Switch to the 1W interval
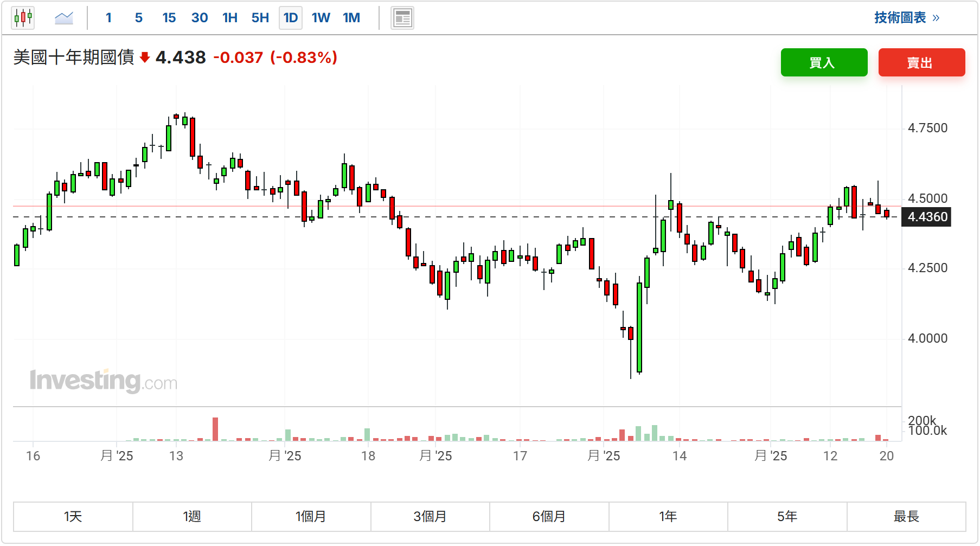Image resolution: width=980 pixels, height=546 pixels. point(321,18)
